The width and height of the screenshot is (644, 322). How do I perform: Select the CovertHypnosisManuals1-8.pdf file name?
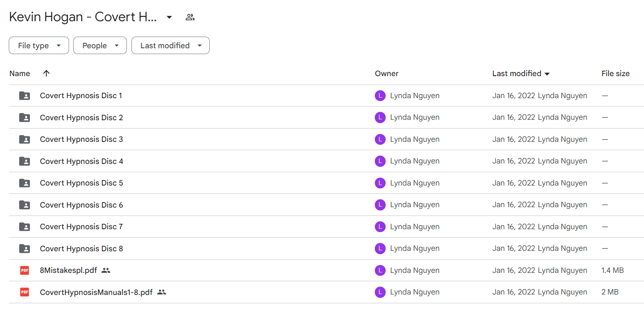[x=96, y=292]
